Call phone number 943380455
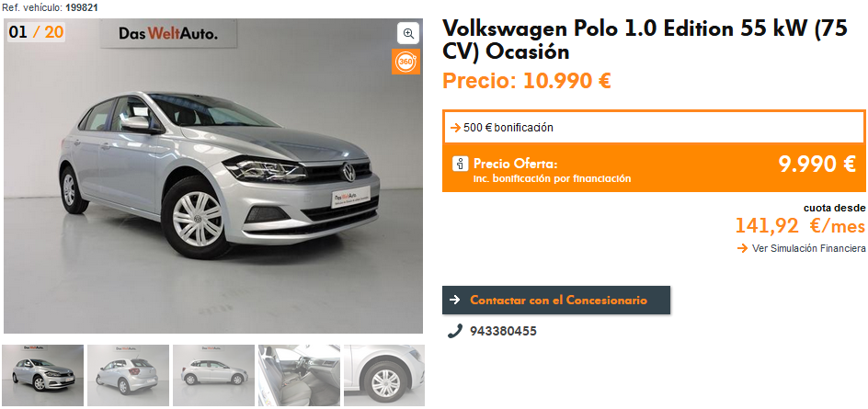 pos(503,331)
